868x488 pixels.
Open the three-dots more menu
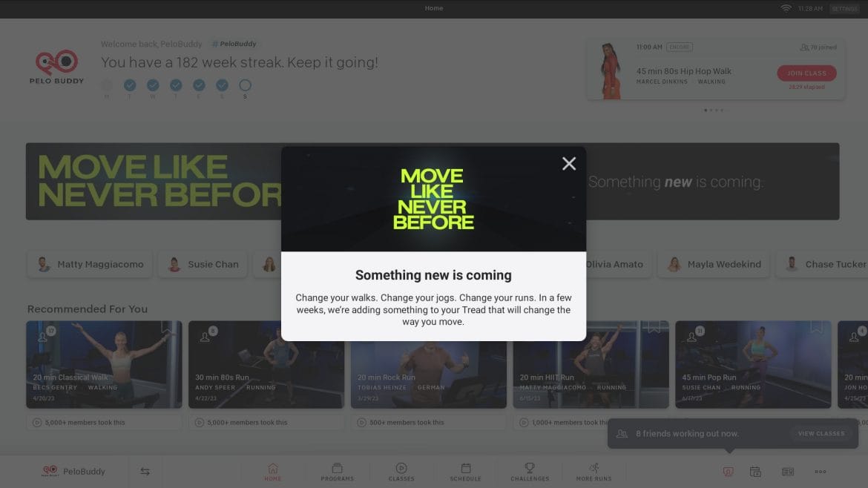point(821,472)
